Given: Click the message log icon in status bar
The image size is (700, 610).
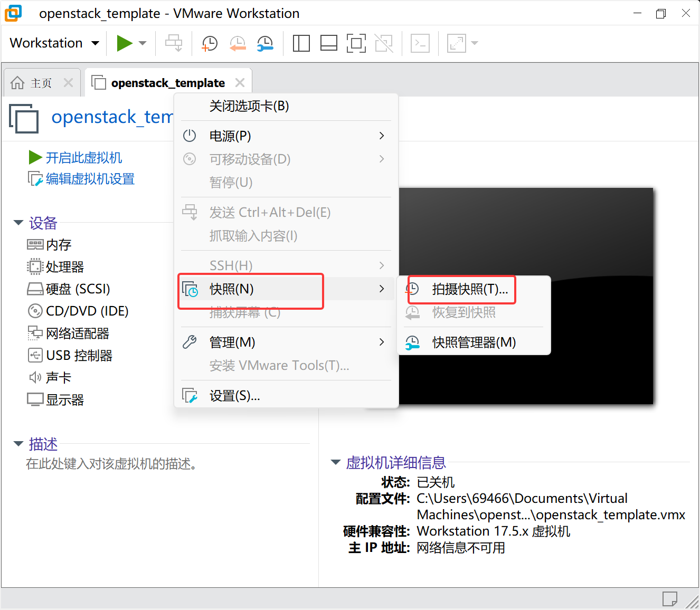Looking at the screenshot, I should [669, 598].
